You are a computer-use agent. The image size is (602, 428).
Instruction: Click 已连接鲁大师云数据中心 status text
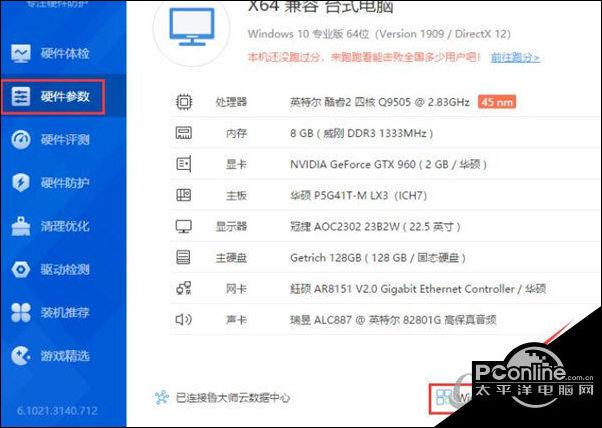(233, 398)
